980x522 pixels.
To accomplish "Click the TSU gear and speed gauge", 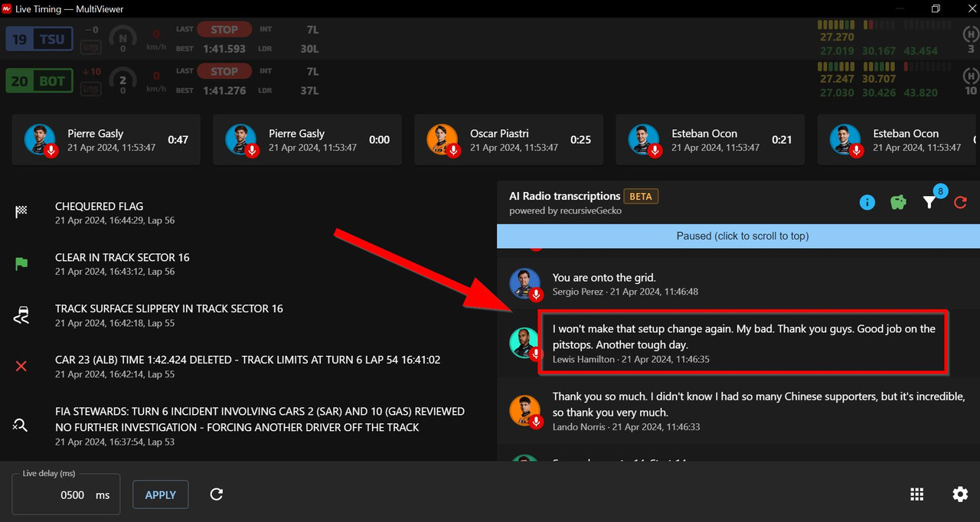I will coord(122,39).
